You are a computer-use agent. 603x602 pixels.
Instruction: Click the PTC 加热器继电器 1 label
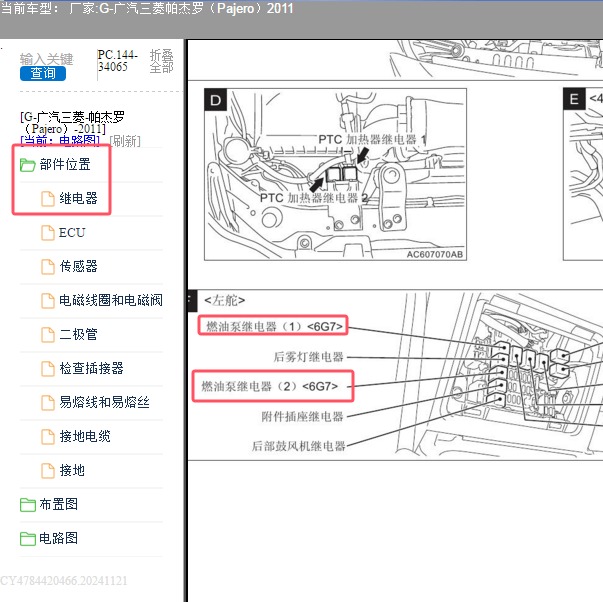click(x=372, y=139)
